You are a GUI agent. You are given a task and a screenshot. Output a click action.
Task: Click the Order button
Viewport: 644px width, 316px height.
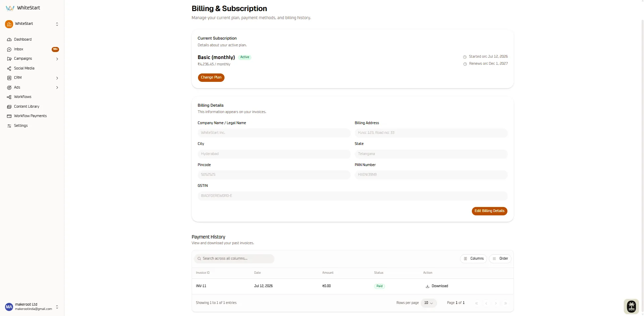[500, 259]
